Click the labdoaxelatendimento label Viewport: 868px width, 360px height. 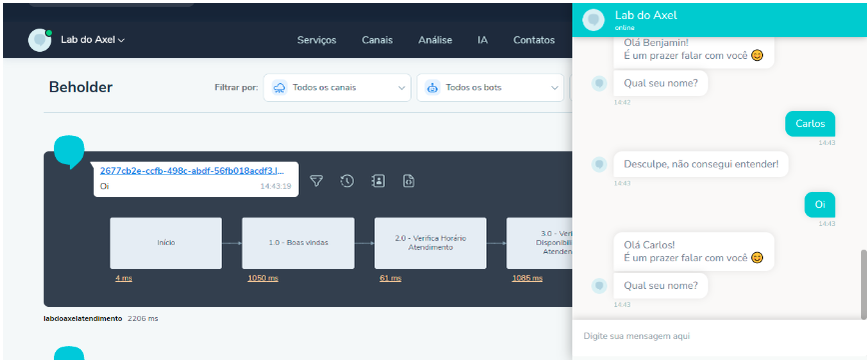pos(83,318)
